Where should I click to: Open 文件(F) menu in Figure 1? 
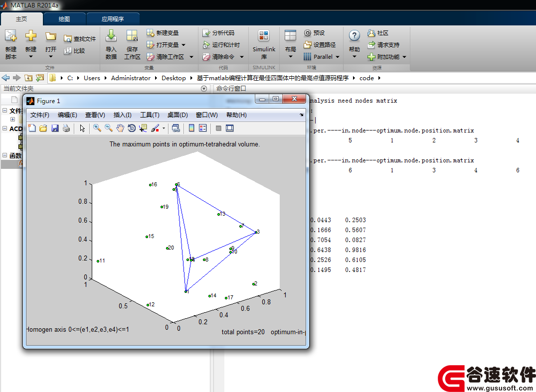tap(40, 115)
